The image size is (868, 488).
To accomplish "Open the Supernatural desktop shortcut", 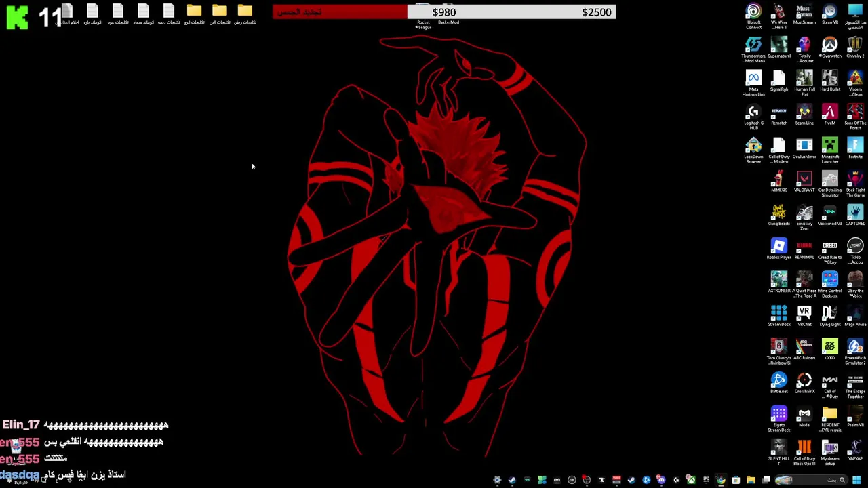I will point(779,48).
